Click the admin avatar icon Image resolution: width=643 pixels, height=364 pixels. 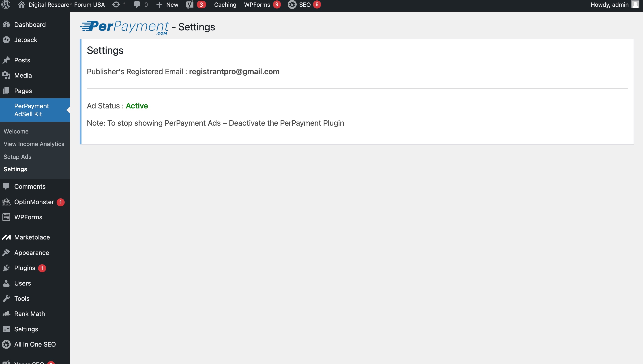click(x=635, y=4)
